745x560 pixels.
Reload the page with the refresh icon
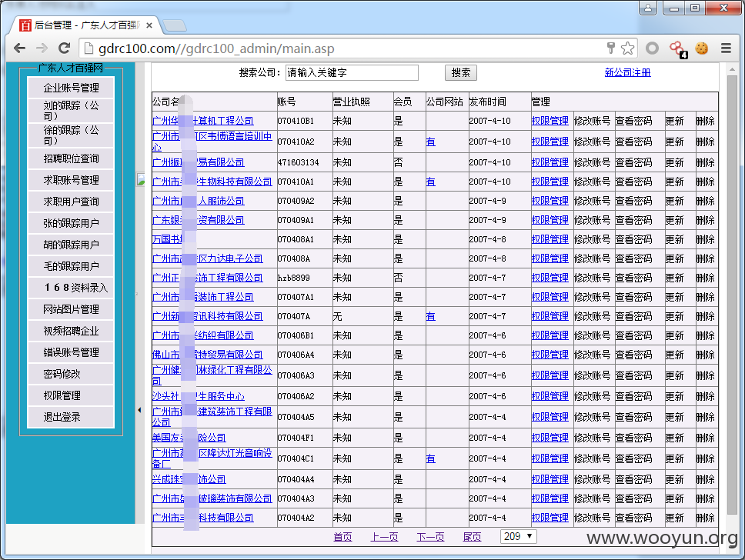point(64,48)
